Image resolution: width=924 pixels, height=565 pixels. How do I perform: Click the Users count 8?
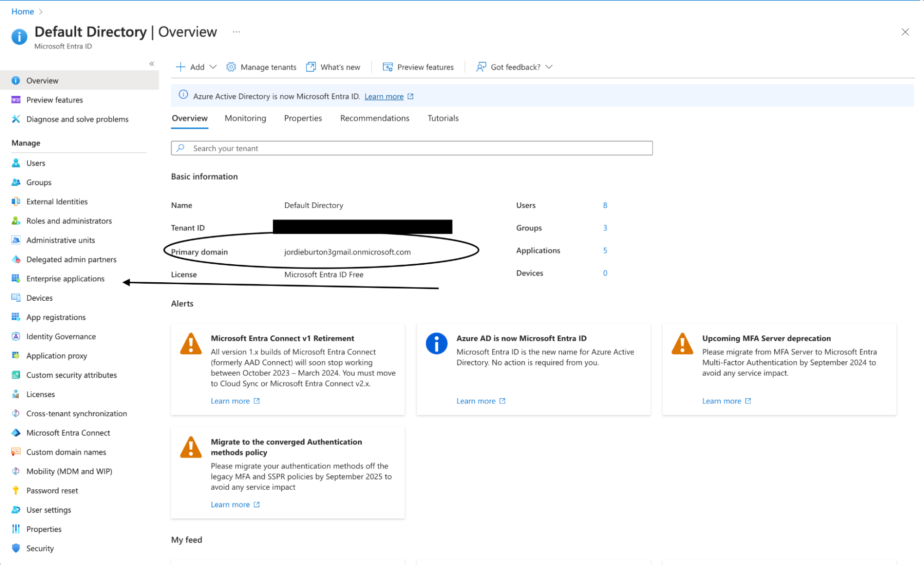coord(605,205)
